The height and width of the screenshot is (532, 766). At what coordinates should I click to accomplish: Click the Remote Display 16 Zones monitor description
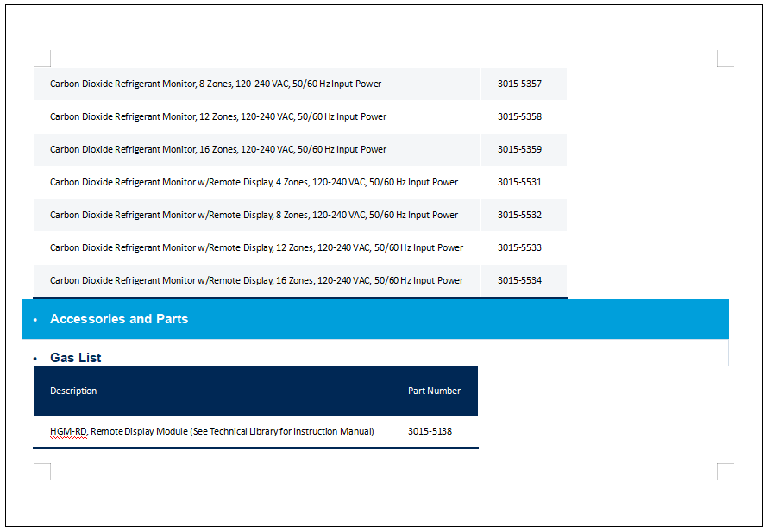(256, 280)
